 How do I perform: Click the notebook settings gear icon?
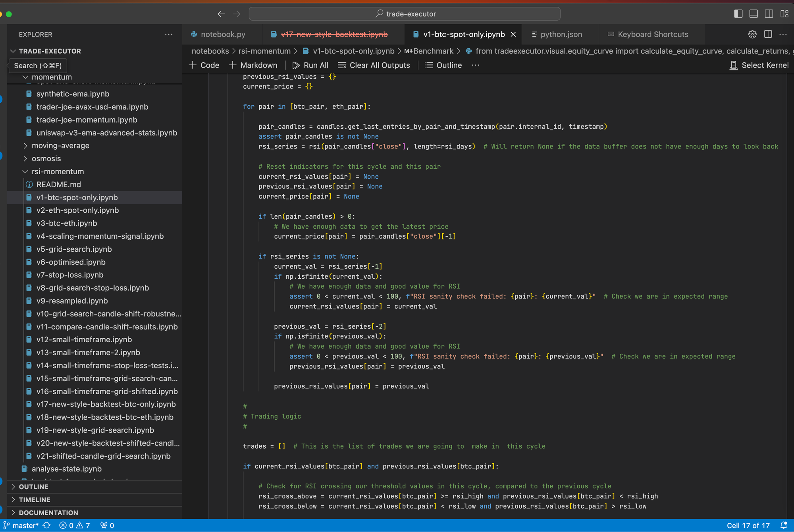(x=752, y=35)
